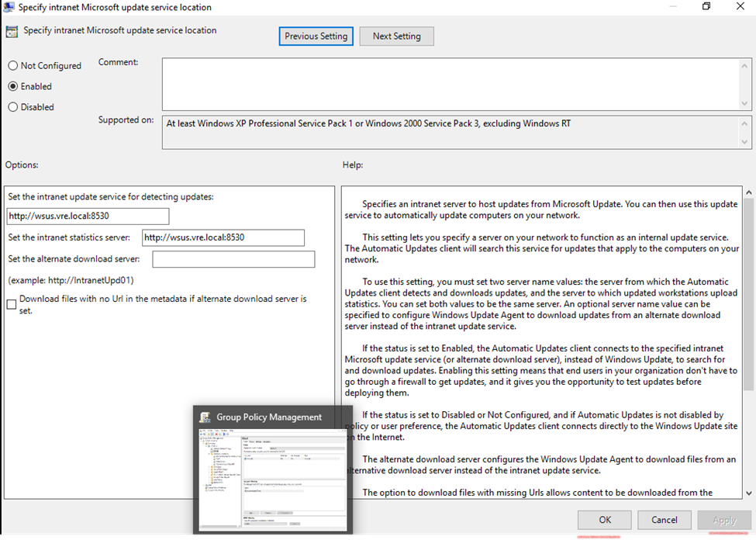The image size is (756, 540).
Task: Go to Previous Setting
Action: tap(316, 36)
